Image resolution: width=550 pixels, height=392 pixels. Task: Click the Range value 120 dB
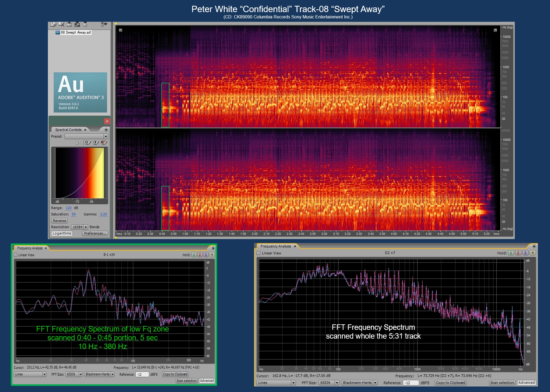pyautogui.click(x=69, y=208)
